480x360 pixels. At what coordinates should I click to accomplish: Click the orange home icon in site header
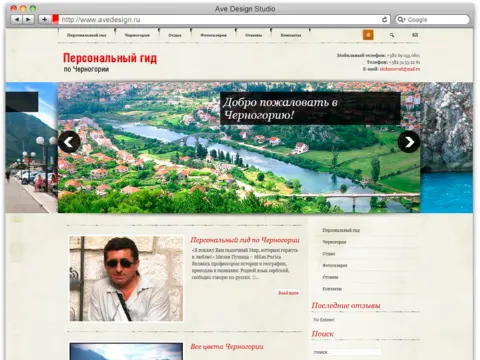coord(368,35)
